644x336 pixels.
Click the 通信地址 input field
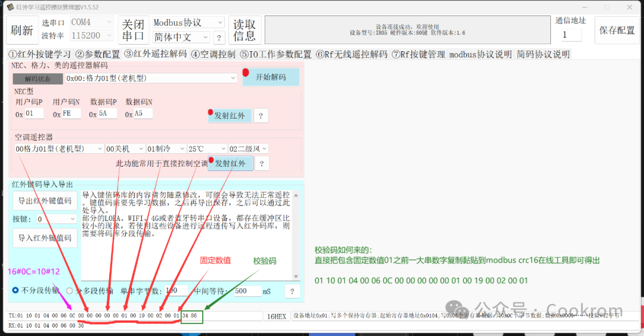pyautogui.click(x=571, y=35)
